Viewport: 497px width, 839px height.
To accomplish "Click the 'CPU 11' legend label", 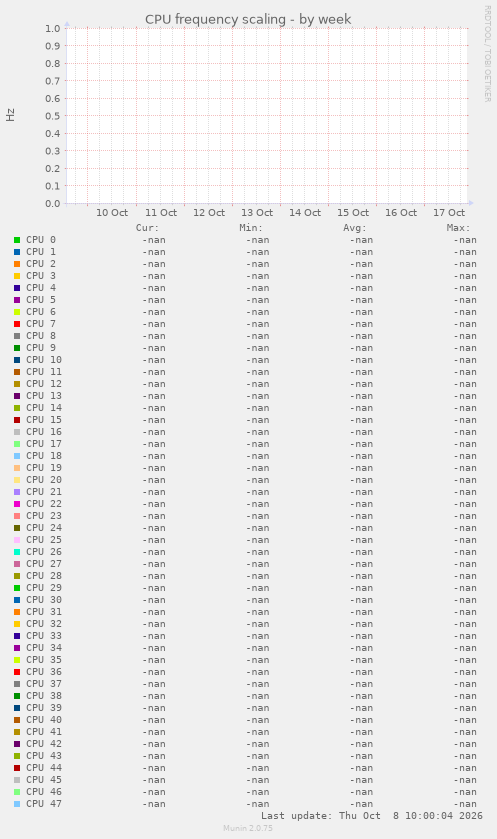I will [x=44, y=371].
